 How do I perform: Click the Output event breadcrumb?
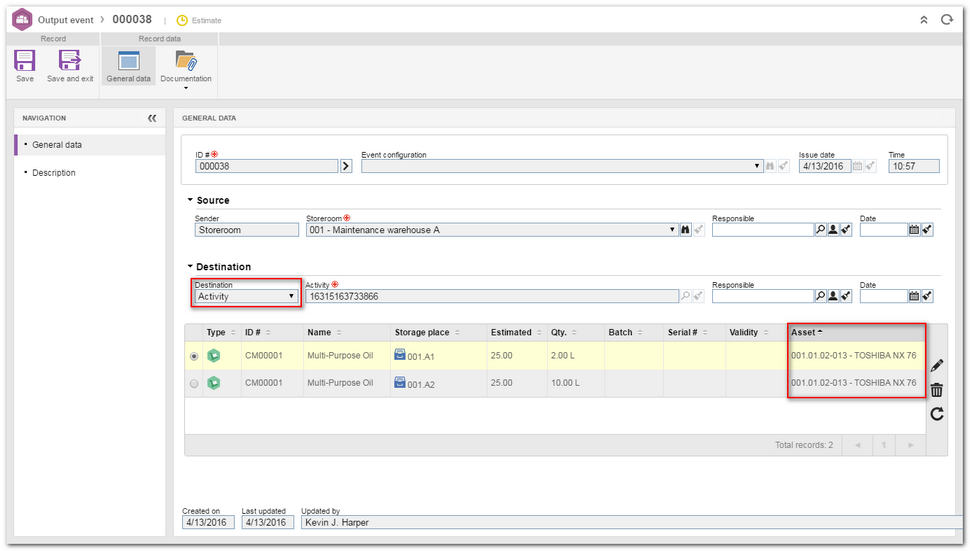tap(66, 20)
